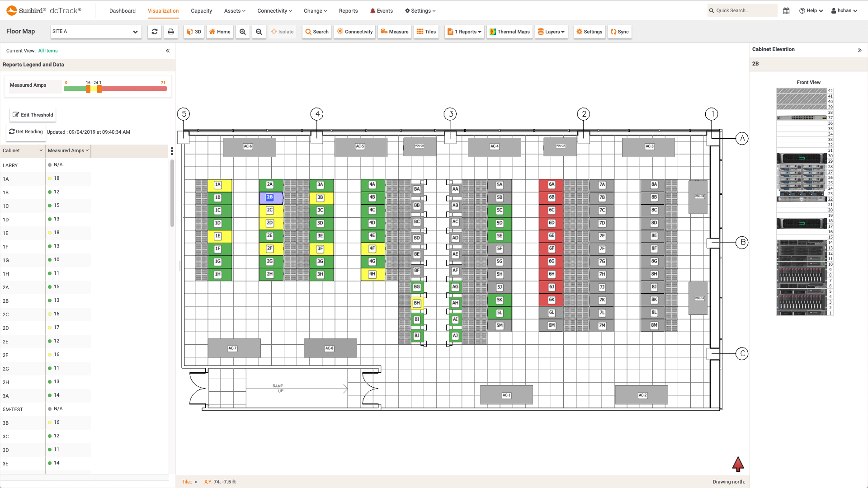Expand the Assets navigation dropdown
Viewport: 868px width, 488px height.
(235, 11)
